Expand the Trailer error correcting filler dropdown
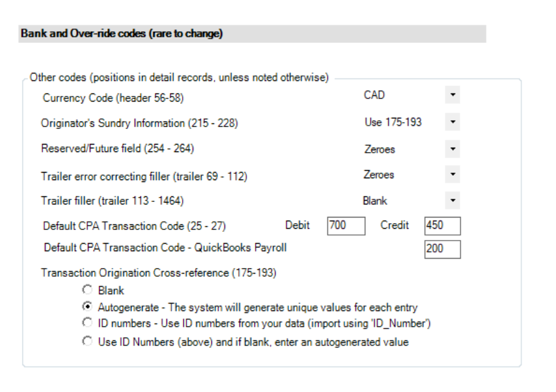 tap(454, 176)
